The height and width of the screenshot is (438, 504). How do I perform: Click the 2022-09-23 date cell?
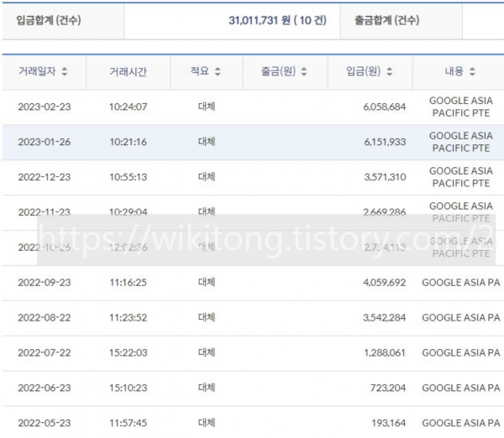[x=44, y=283]
